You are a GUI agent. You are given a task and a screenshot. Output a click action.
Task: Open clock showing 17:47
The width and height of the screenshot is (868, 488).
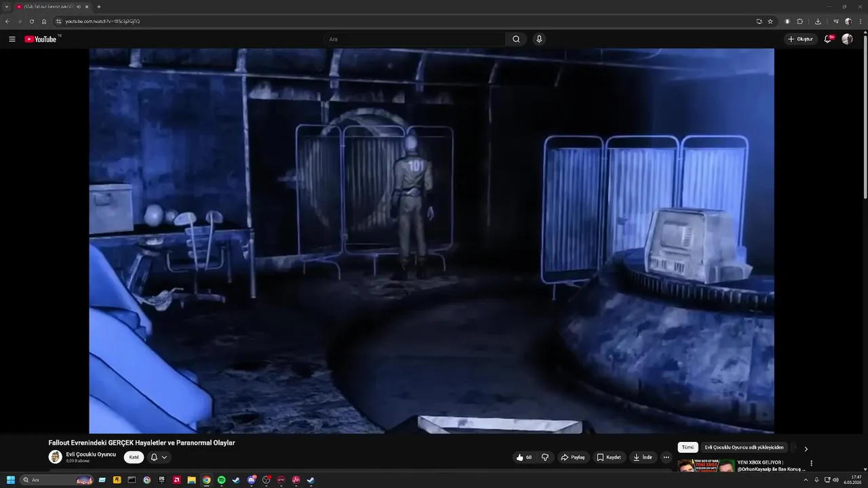[x=852, y=480]
